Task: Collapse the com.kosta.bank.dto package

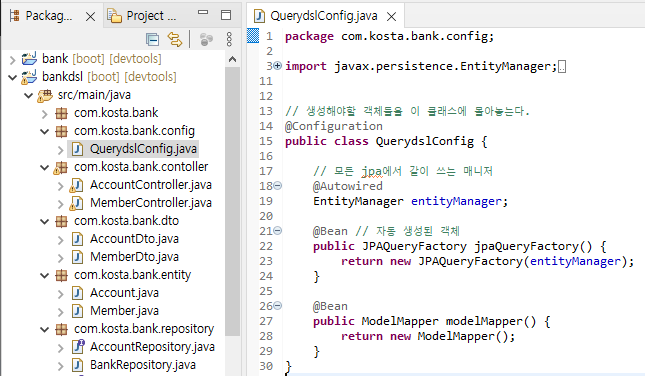Action: pyautogui.click(x=44, y=221)
